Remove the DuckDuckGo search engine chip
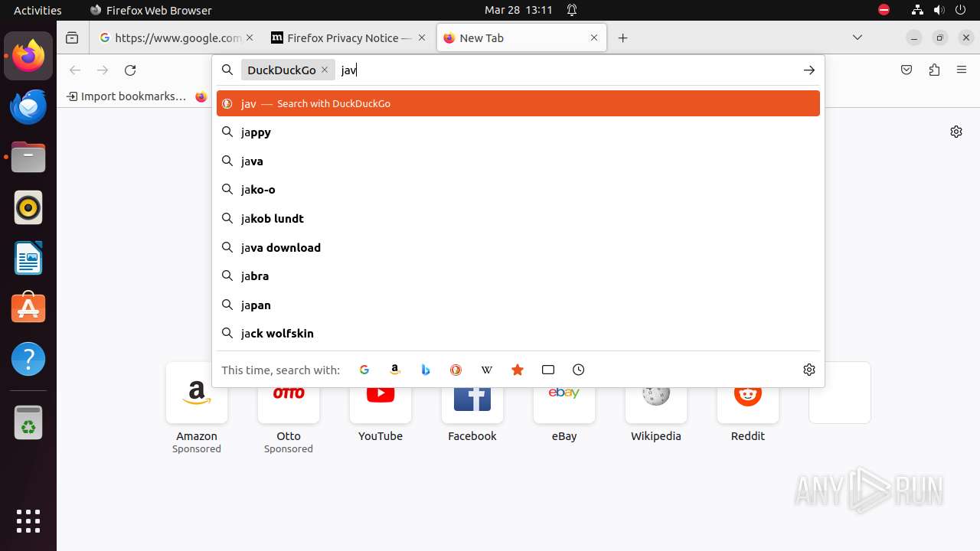 (325, 70)
